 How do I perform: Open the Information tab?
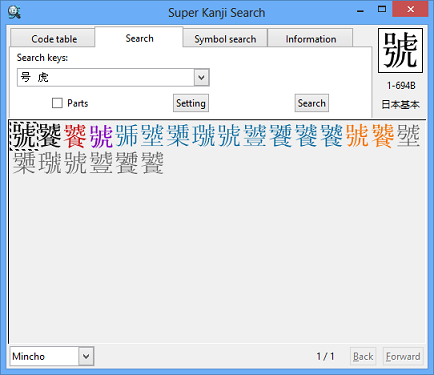(x=311, y=39)
